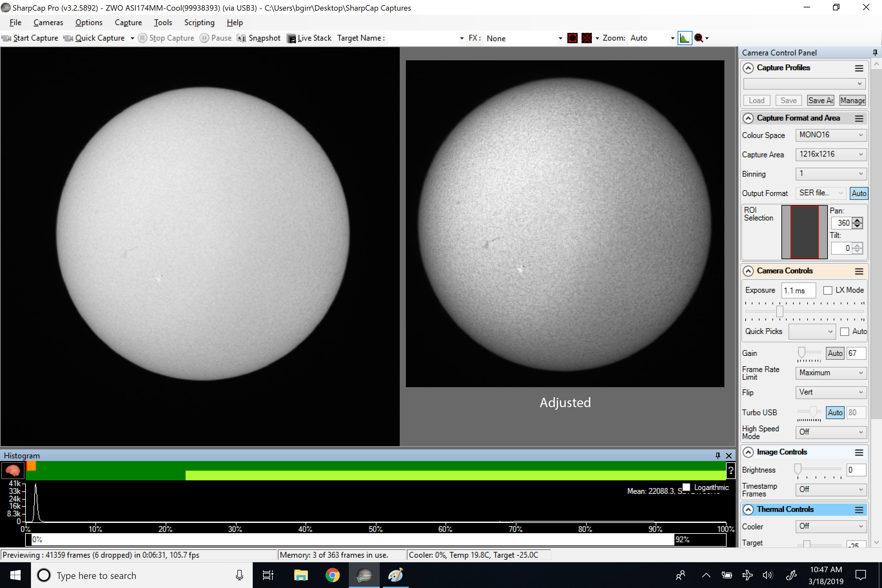Open Image Controls section hamburger menu
This screenshot has height=588, width=882.
(859, 452)
